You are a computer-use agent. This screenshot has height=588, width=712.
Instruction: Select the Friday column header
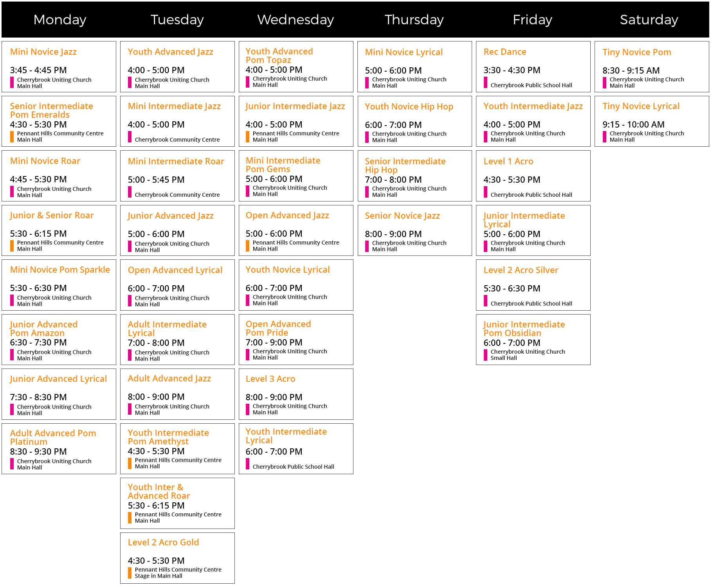click(x=532, y=20)
